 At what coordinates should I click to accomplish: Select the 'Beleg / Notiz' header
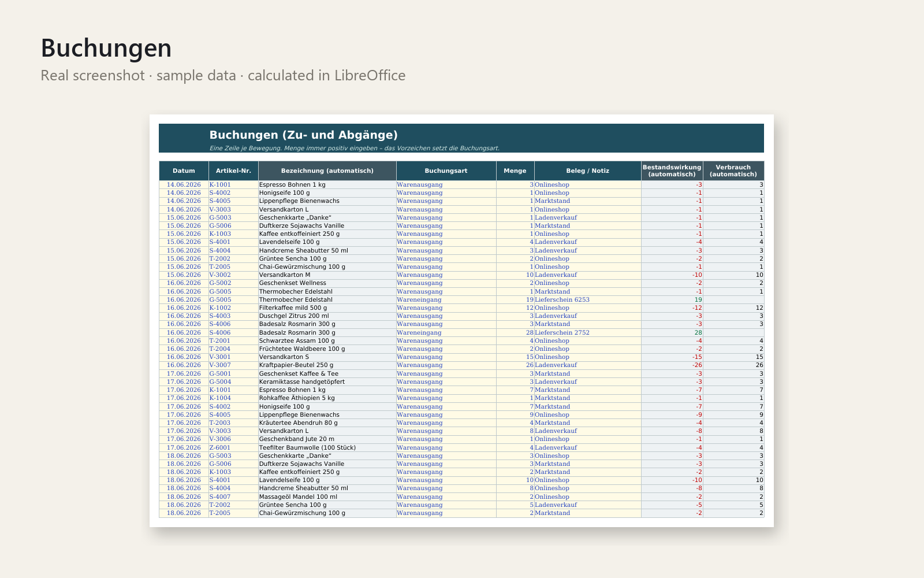pyautogui.click(x=587, y=171)
